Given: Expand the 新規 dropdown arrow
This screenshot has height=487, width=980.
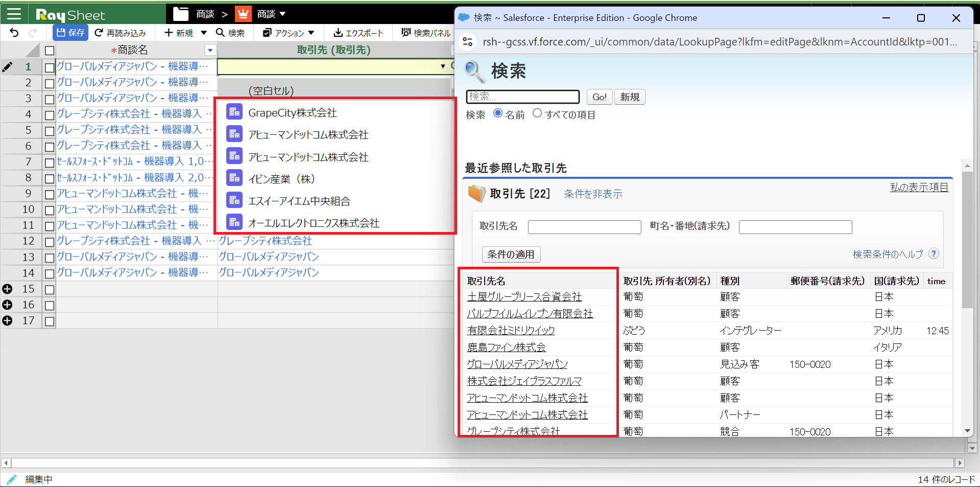Looking at the screenshot, I should (x=204, y=33).
